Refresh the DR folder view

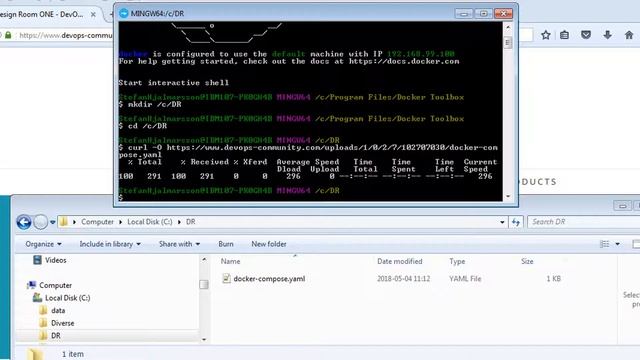pos(516,222)
